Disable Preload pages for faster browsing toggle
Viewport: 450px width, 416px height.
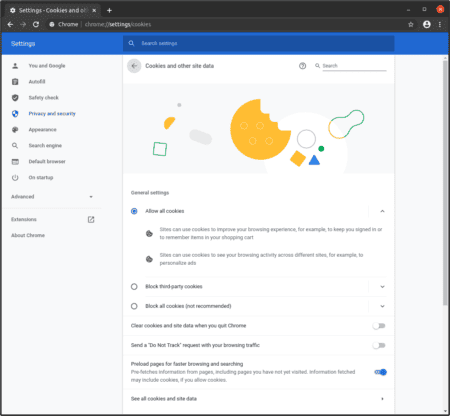380,372
